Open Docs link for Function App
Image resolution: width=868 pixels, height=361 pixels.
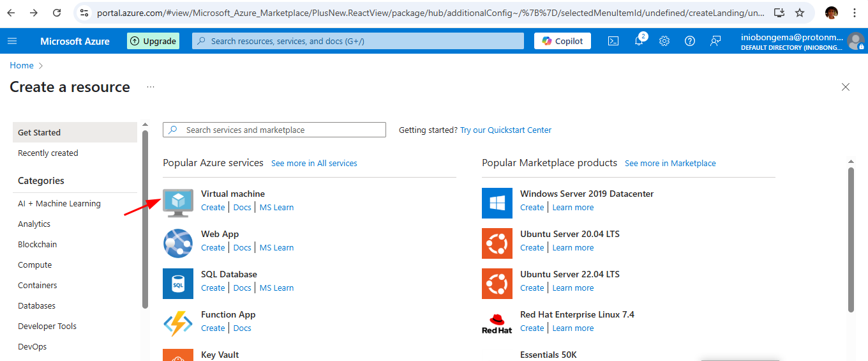pyautogui.click(x=242, y=328)
